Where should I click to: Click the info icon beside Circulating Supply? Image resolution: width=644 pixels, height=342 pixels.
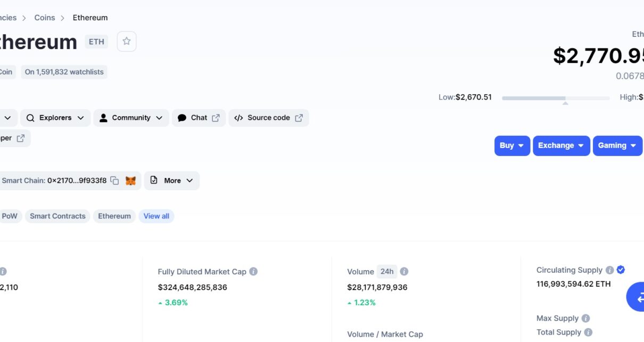(x=610, y=270)
